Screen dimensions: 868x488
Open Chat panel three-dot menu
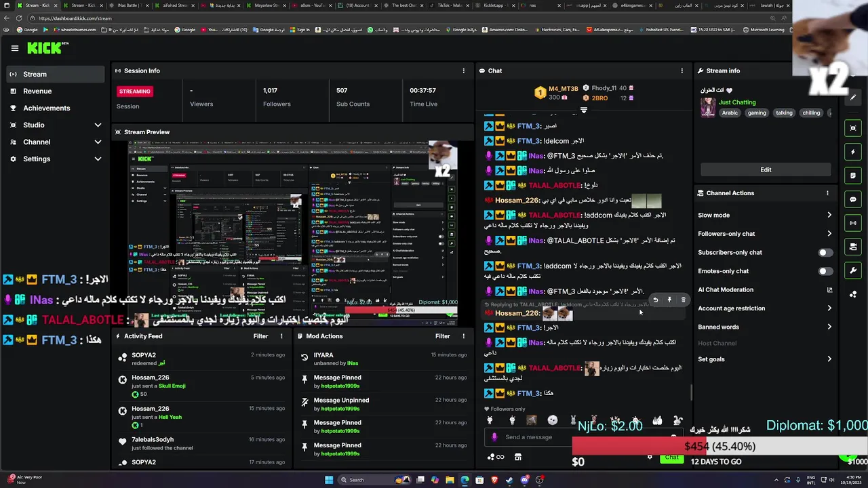682,70
